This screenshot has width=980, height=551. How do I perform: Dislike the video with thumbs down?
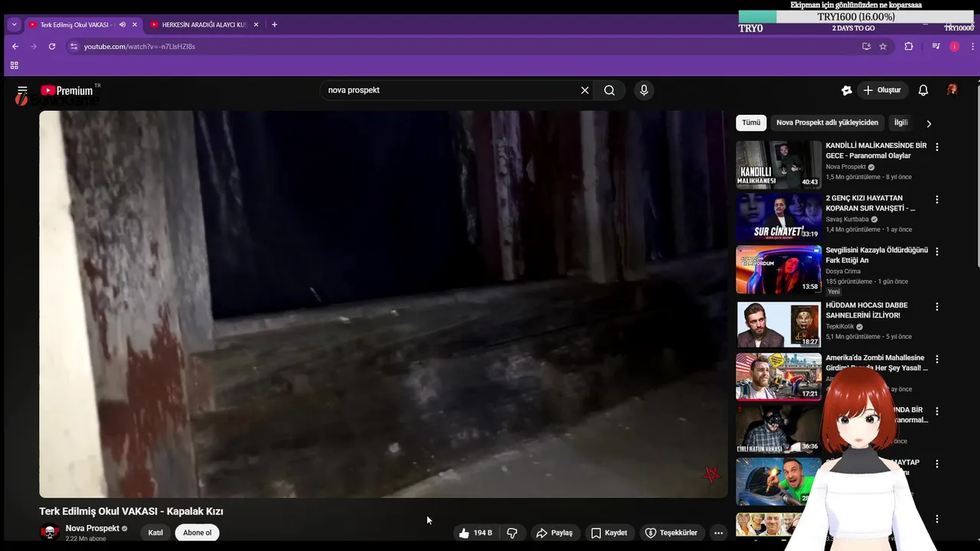(x=512, y=533)
